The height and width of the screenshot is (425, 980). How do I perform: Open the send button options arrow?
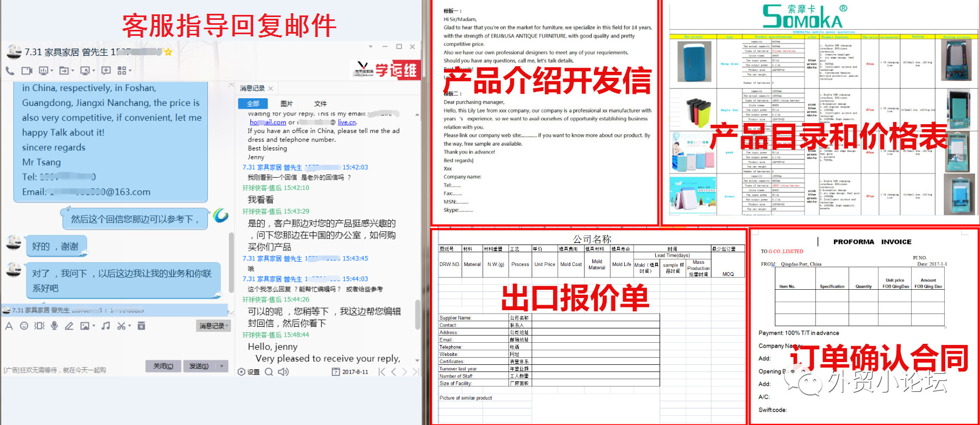pos(222,366)
